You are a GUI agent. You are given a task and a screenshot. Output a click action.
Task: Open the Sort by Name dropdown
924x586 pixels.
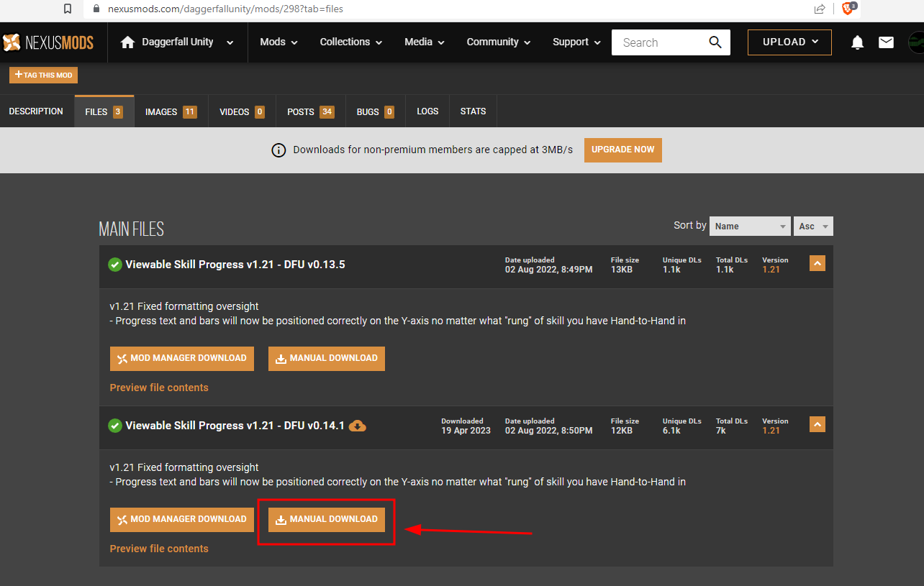(x=749, y=226)
